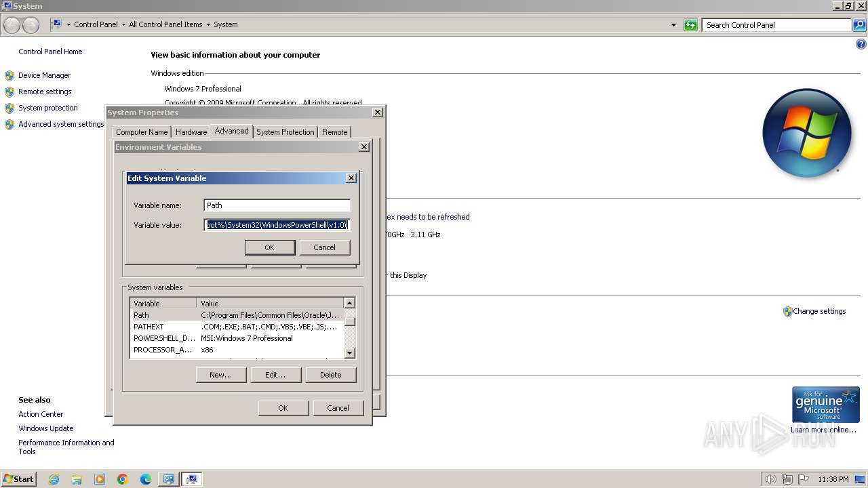This screenshot has width=868, height=488.
Task: Click the System breadcrumb in address bar
Action: [x=226, y=24]
